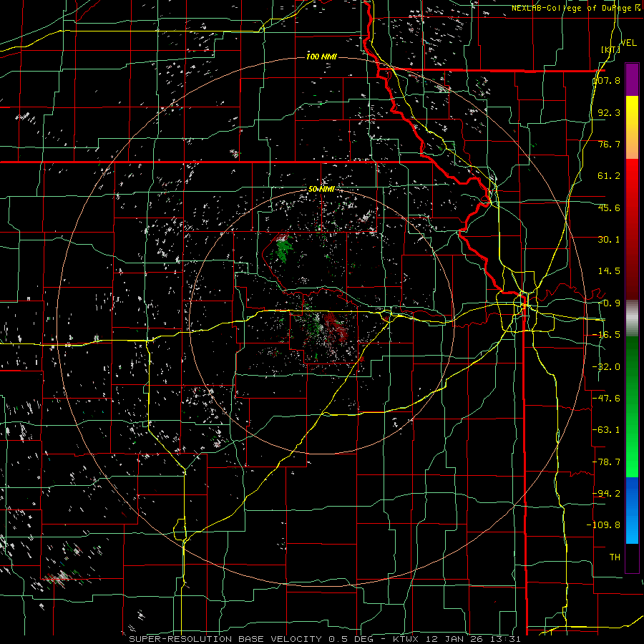Click the green segment of the velocity color bar

coord(632,406)
